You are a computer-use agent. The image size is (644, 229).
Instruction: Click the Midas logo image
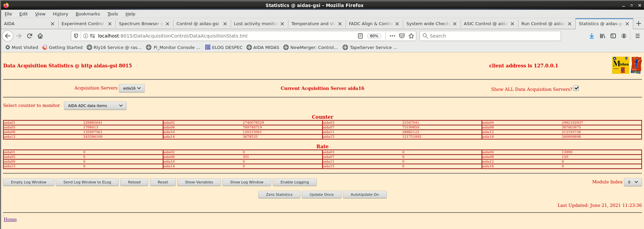point(620,65)
